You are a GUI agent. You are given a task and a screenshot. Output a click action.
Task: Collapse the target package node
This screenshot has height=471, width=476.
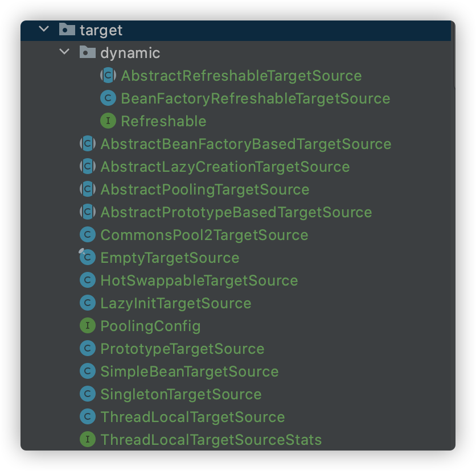tap(44, 30)
